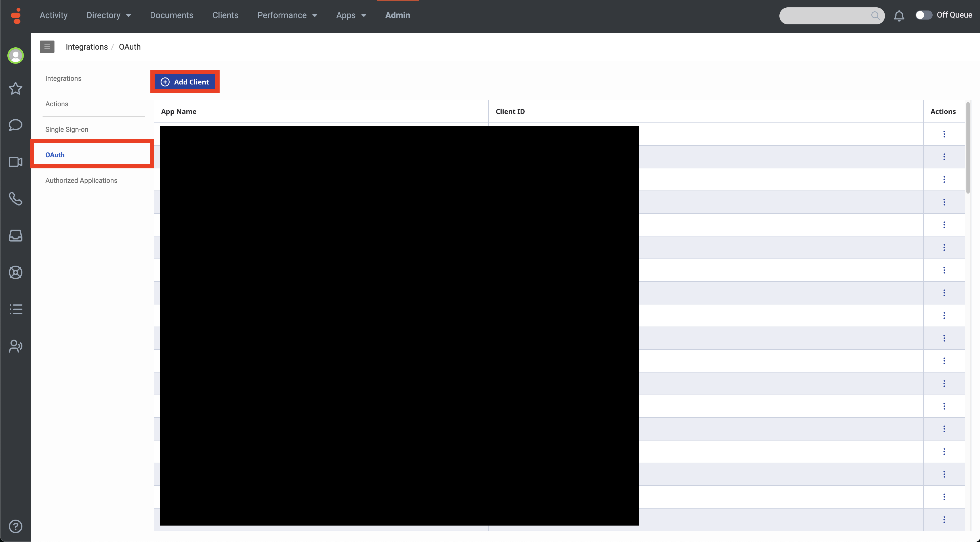Click the Add Client button

tap(185, 81)
